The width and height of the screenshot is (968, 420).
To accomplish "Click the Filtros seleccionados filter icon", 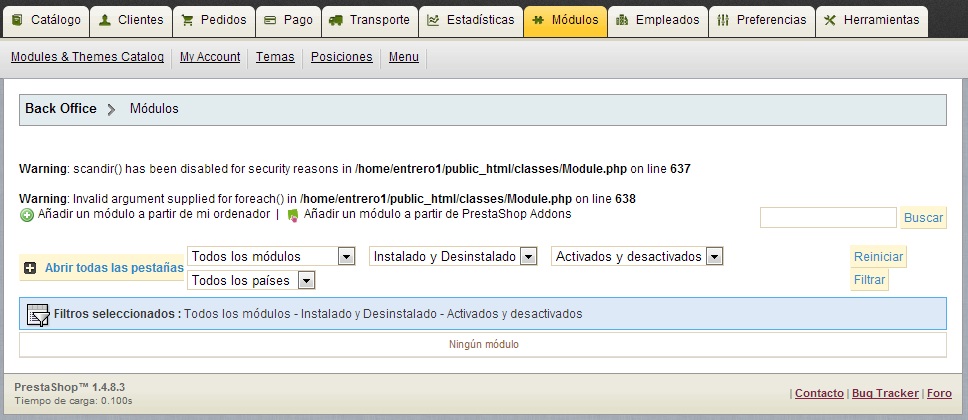I will (38, 314).
